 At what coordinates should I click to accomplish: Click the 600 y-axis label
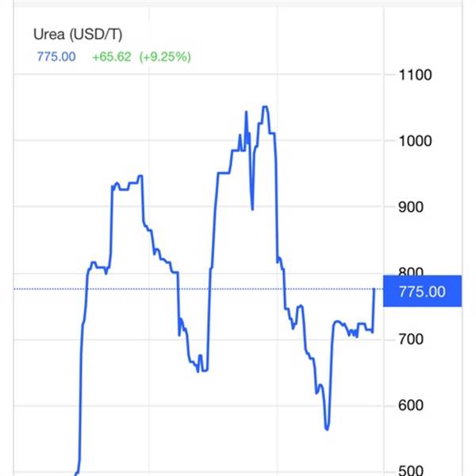point(411,405)
